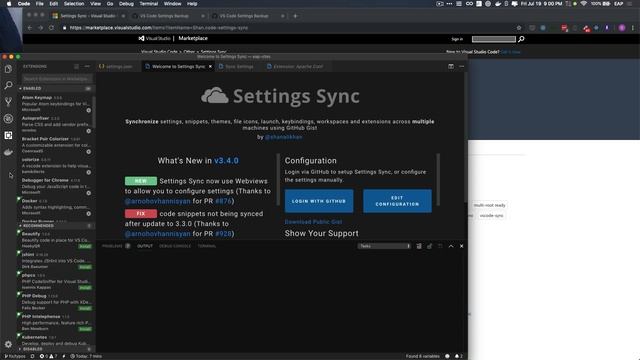Image resolution: width=640 pixels, height=360 pixels.
Task: Open a new browser tab with plus
Action: click(296, 16)
